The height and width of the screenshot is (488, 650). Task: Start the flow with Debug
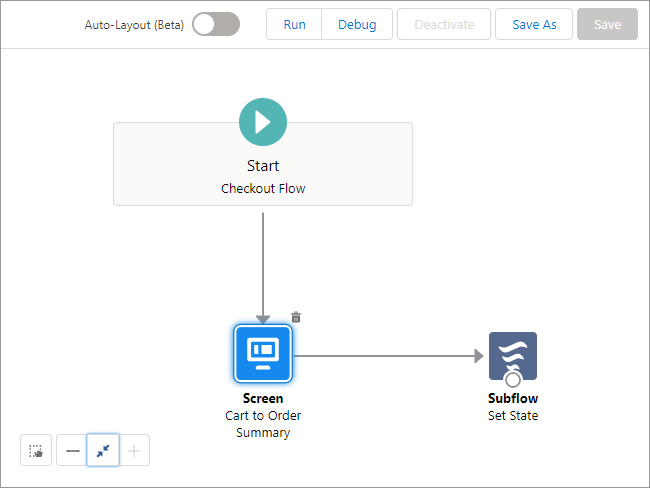(x=357, y=25)
